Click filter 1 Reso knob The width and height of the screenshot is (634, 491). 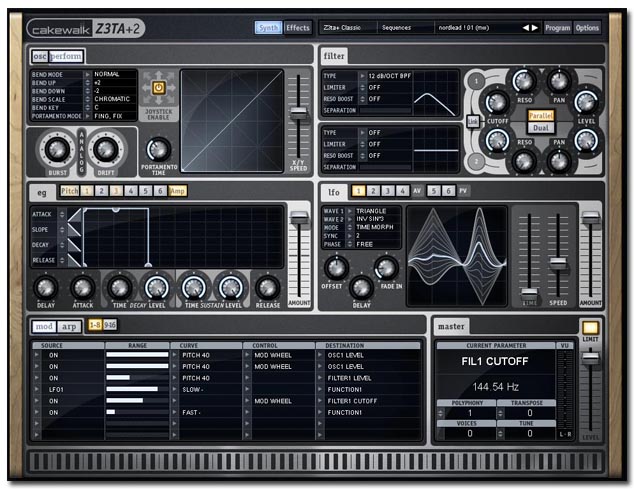pos(524,81)
